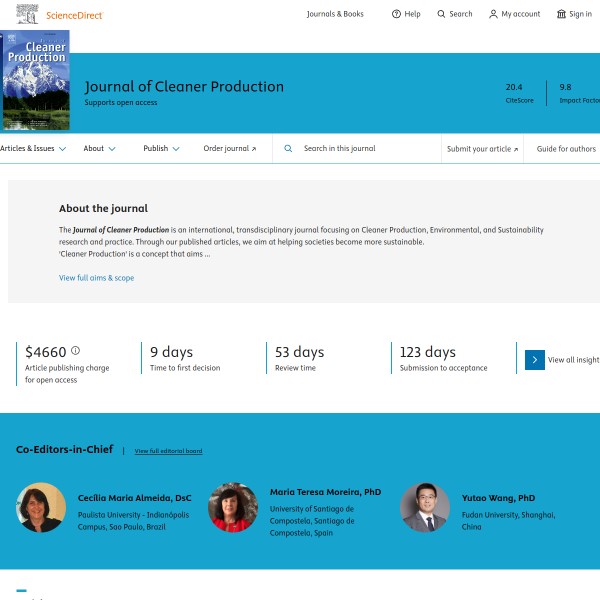Type in Search in this journal field
Viewport: 600px width, 600px height.
(365, 148)
